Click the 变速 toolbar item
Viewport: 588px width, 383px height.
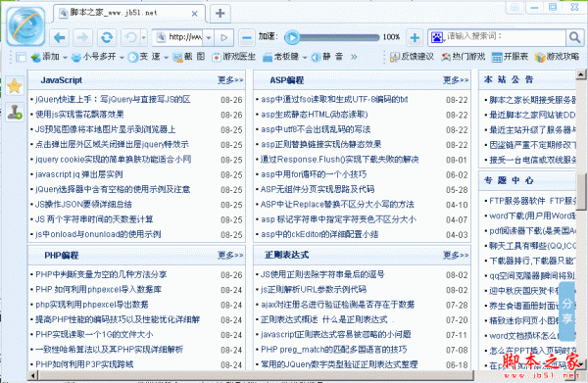tap(144, 57)
